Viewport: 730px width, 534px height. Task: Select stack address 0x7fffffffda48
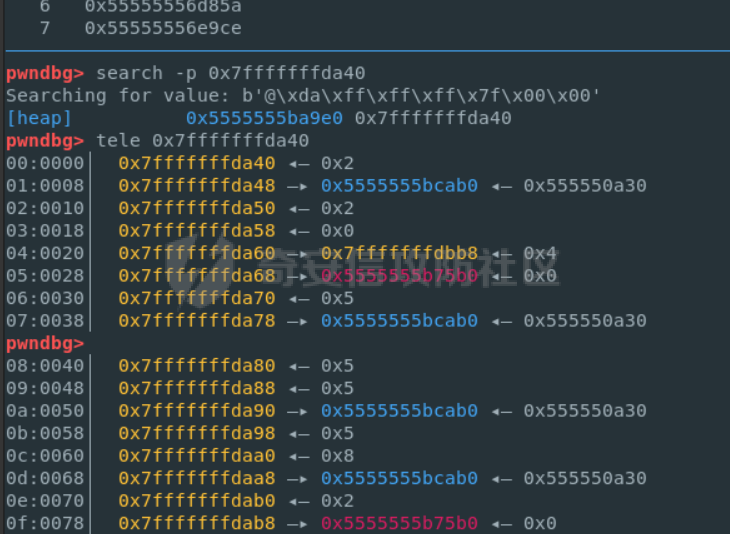[x=196, y=186]
